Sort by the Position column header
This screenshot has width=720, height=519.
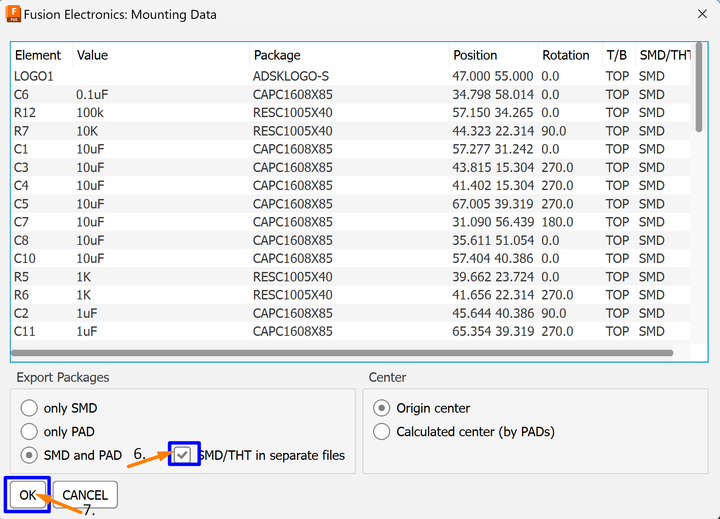pos(493,55)
